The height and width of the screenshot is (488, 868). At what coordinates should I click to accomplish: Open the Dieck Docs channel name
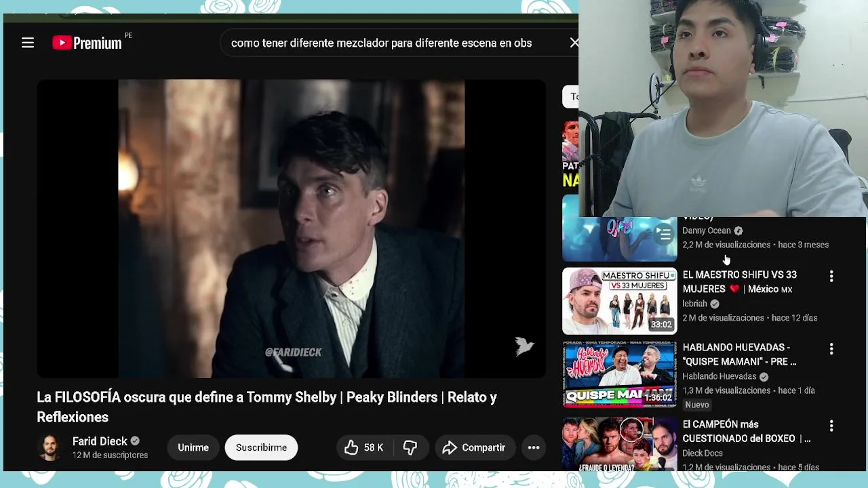click(703, 453)
